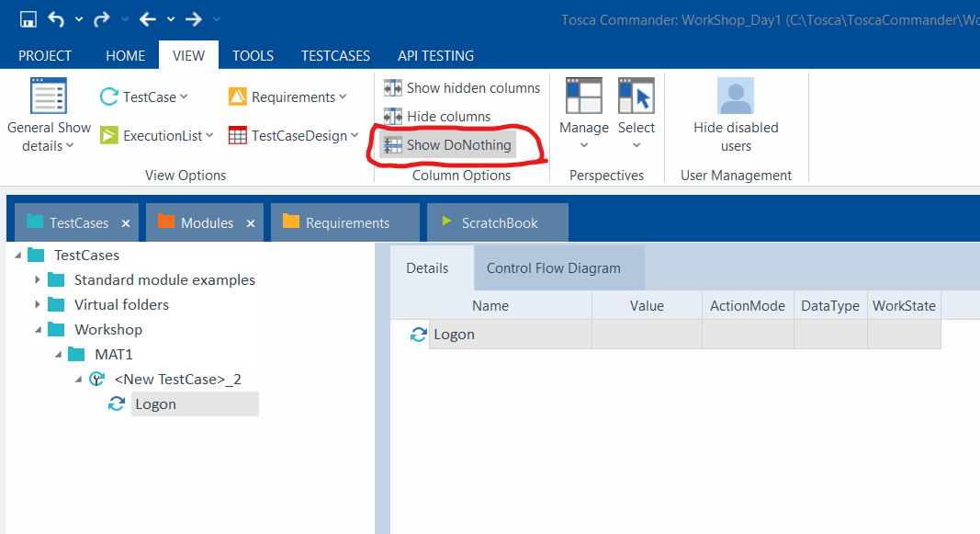
Task: Collapse the <New TestCase>_2 node
Action: 78,379
